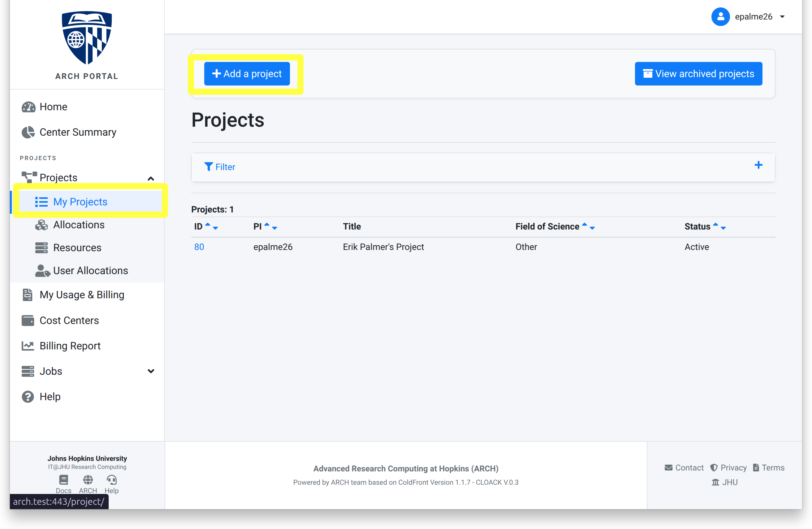Click the Resources server icon
The width and height of the screenshot is (812, 529).
(41, 247)
